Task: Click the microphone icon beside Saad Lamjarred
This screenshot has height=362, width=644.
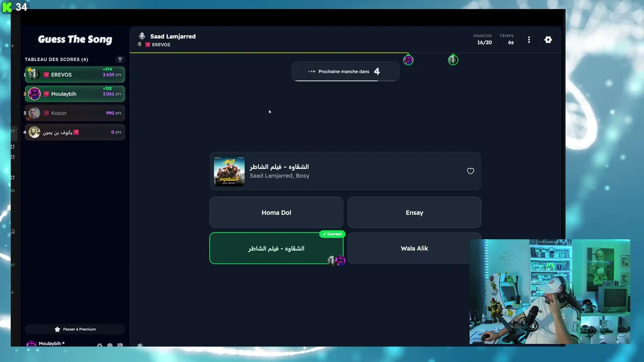Action: tap(142, 36)
